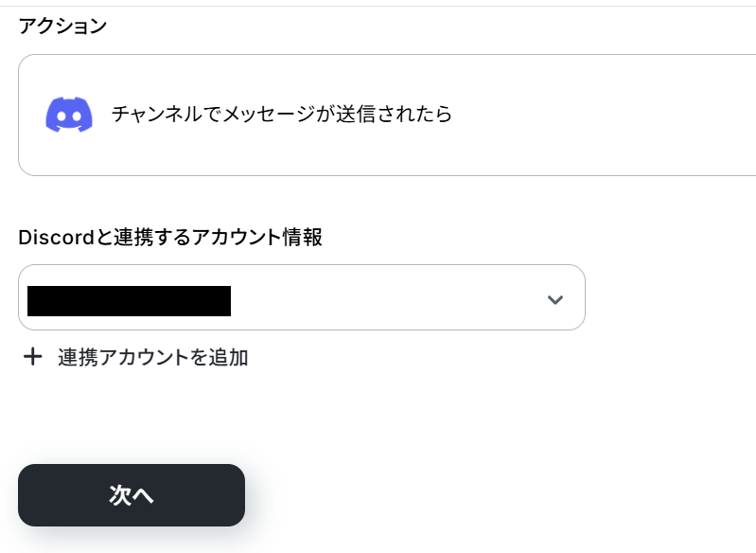Click blank area right of action card text
Viewport: 756px width, 553px height.
[x=603, y=115]
